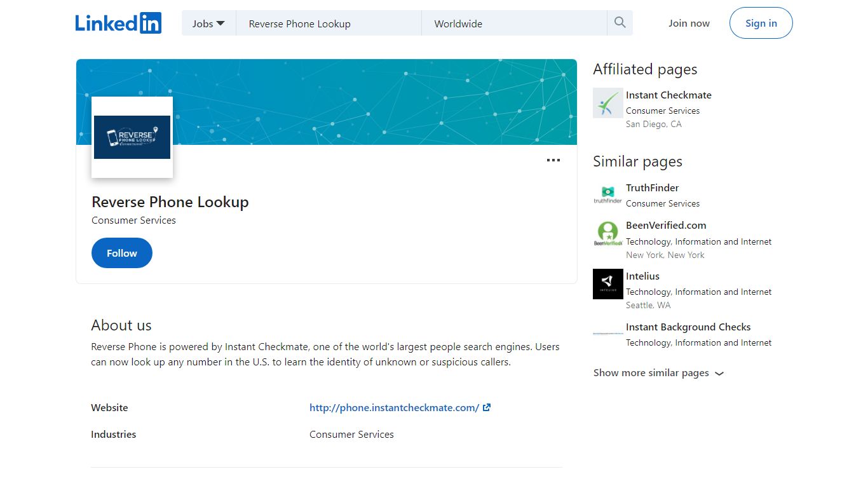Open the BeenVerified.com similar page name
This screenshot has width=868, height=488.
click(666, 226)
